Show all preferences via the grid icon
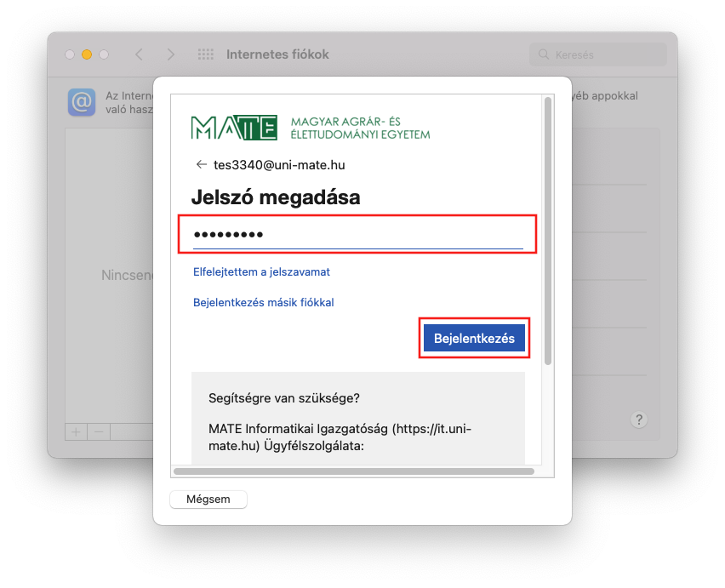Viewport: 725px width, 588px height. point(205,54)
